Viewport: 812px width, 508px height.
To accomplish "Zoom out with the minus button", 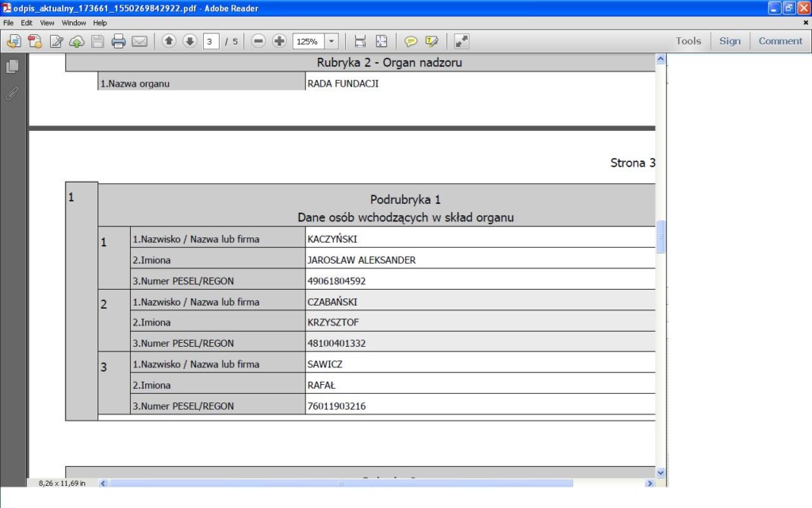I will pos(259,41).
